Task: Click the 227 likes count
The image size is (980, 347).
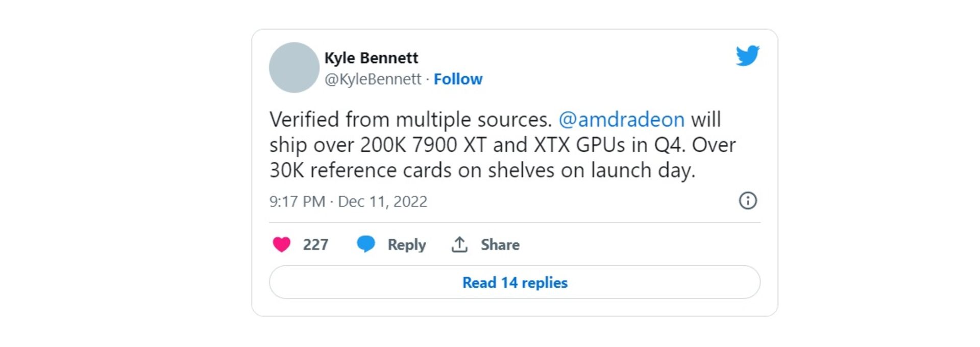Action: [x=315, y=245]
